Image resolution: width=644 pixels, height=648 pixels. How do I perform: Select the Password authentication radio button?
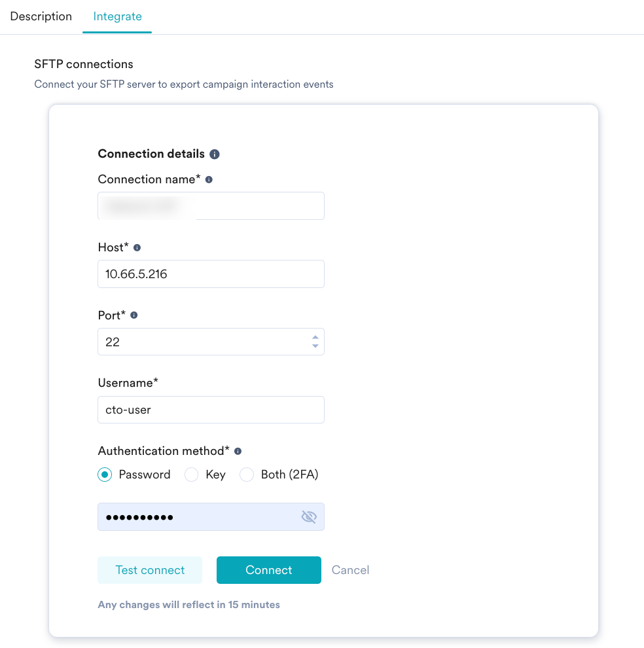104,474
